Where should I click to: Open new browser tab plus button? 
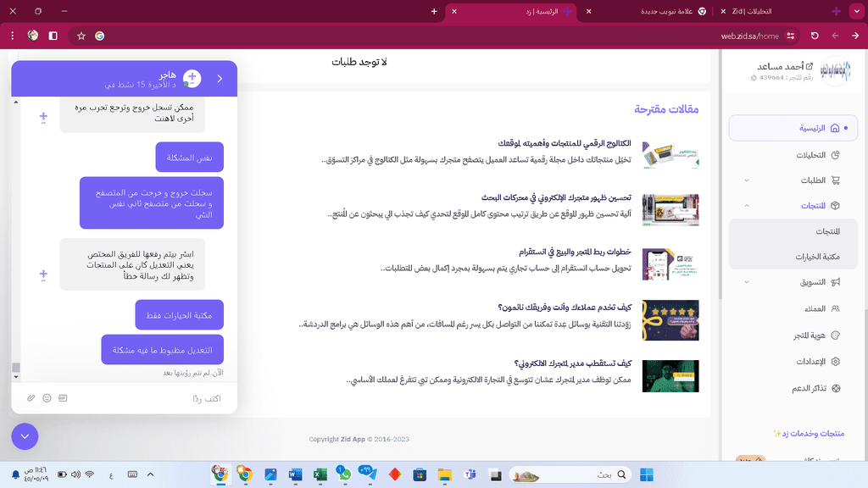coord(434,11)
